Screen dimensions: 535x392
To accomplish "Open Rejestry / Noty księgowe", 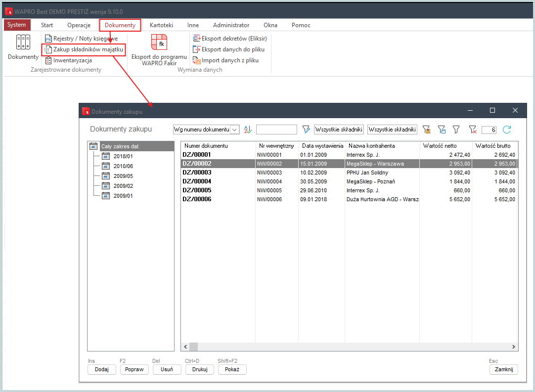I will (x=82, y=39).
